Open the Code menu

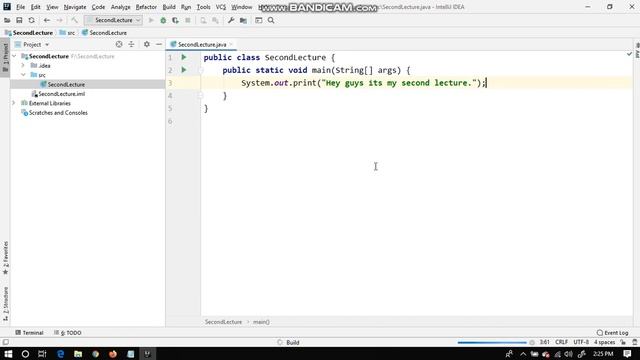(x=98, y=7)
